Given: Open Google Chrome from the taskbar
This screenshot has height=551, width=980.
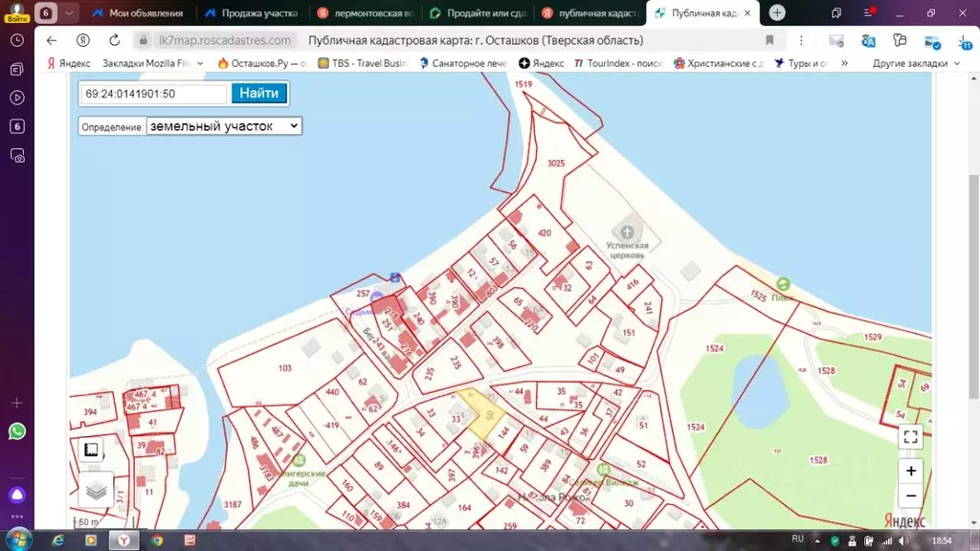Looking at the screenshot, I should (x=157, y=540).
